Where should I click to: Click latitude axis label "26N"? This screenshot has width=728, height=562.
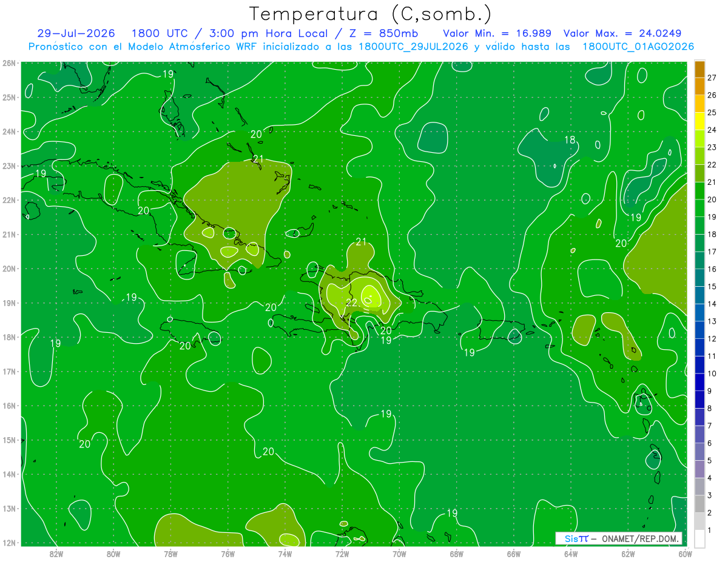8,63
